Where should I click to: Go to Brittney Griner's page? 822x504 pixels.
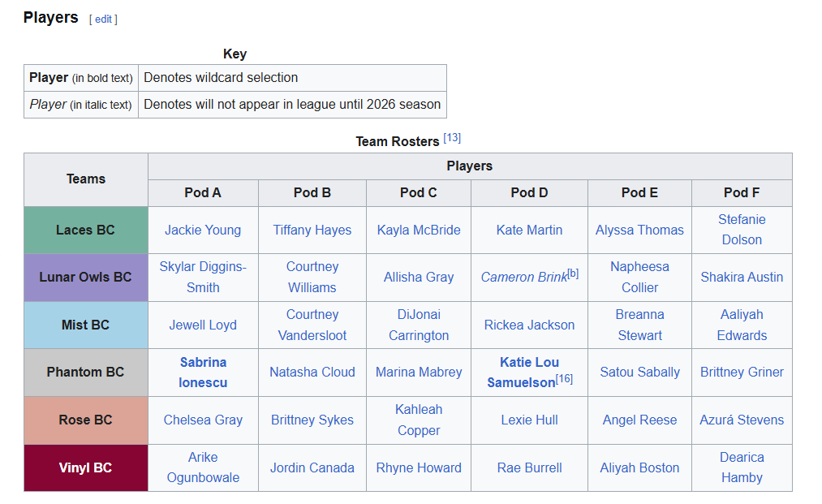(742, 372)
